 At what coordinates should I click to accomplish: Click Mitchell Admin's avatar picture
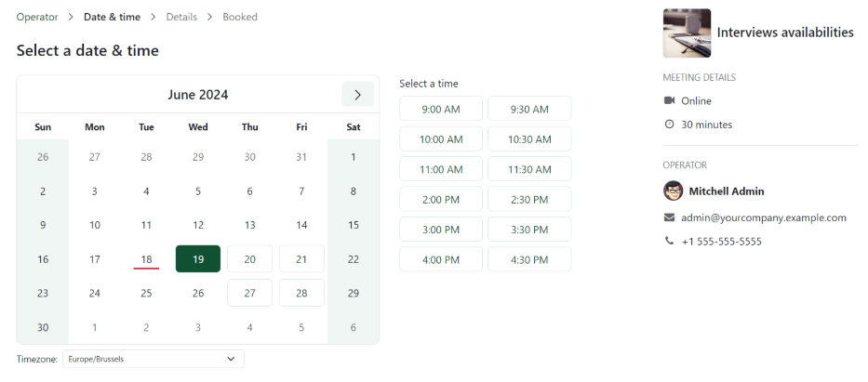(673, 191)
